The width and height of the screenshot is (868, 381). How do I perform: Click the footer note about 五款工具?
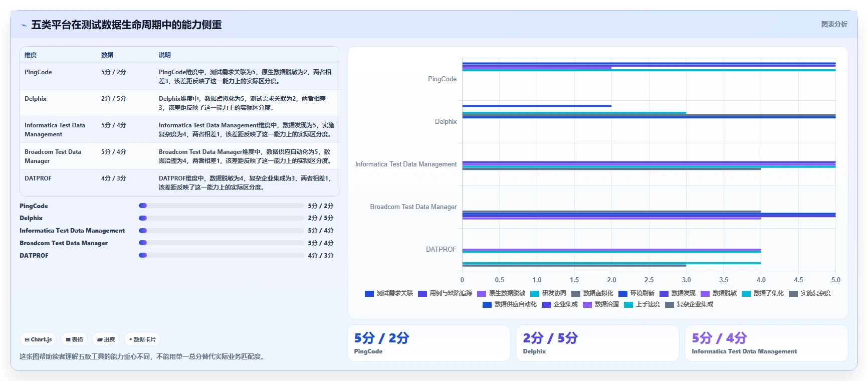(143, 356)
